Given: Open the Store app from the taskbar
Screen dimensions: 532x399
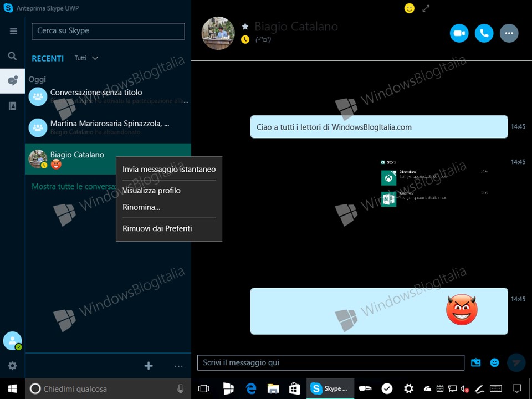Looking at the screenshot, I should (294, 389).
